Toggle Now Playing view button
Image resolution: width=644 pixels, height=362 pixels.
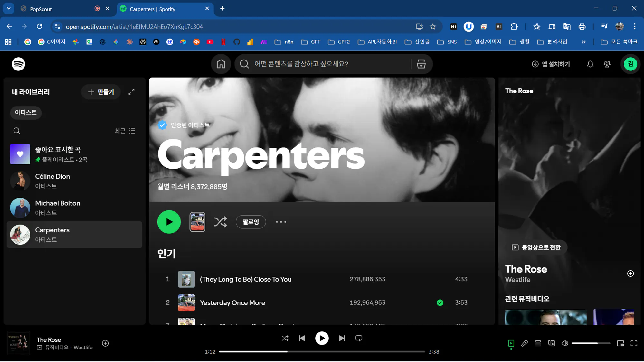[x=511, y=343]
